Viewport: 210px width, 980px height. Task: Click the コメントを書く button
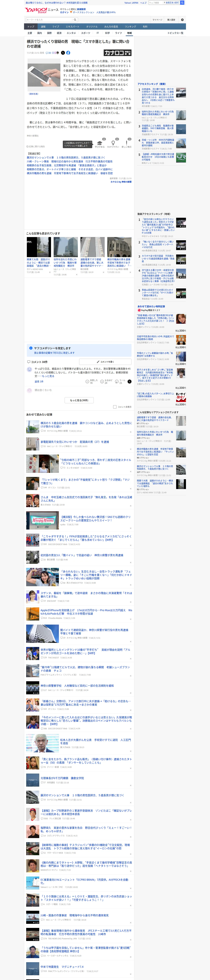[x=105, y=362]
